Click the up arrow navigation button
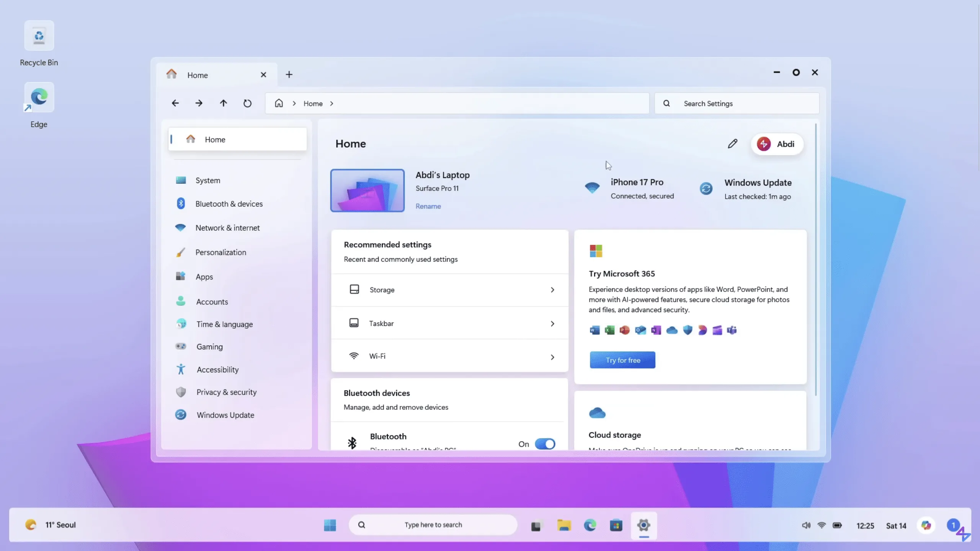This screenshot has height=551, width=980. click(x=223, y=103)
